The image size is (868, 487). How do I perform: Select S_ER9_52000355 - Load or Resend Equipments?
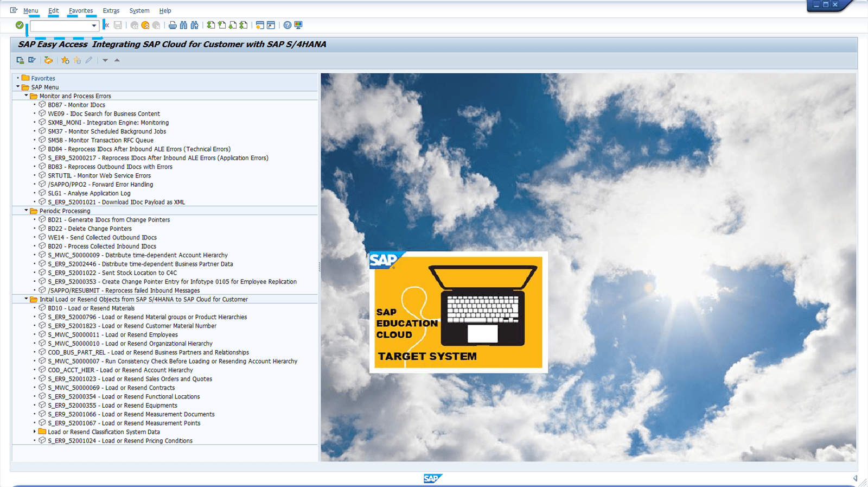pos(112,406)
